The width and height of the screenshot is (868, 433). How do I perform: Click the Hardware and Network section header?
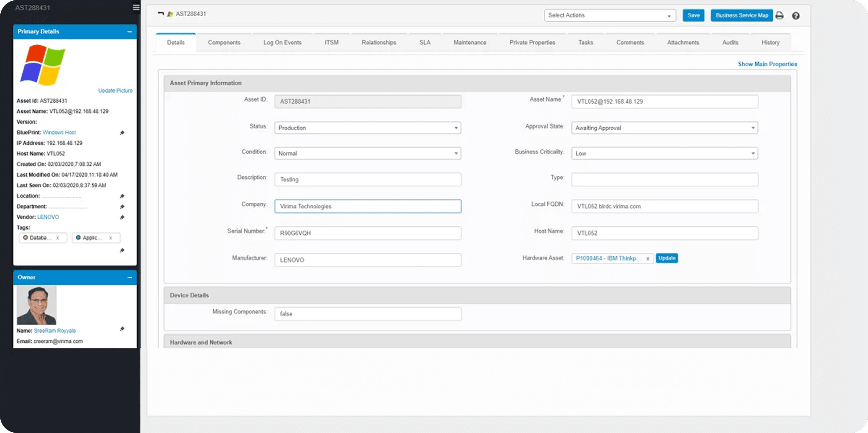click(x=477, y=342)
